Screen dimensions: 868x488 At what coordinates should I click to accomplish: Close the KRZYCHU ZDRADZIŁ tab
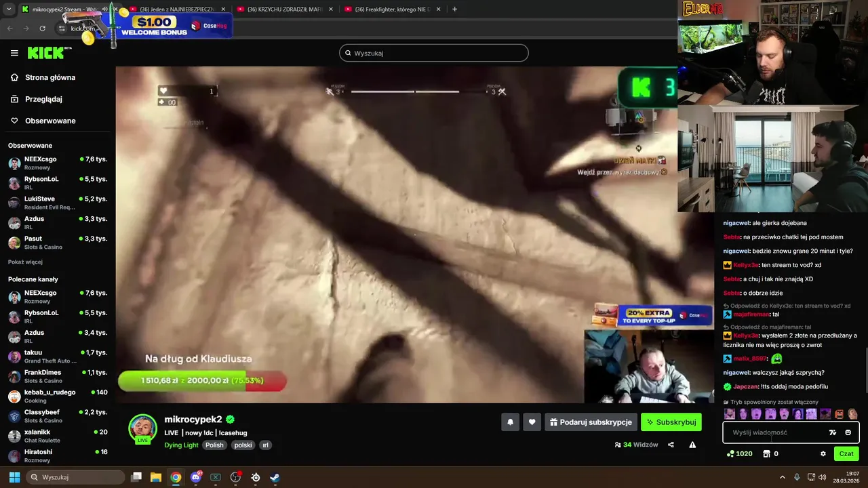click(331, 9)
